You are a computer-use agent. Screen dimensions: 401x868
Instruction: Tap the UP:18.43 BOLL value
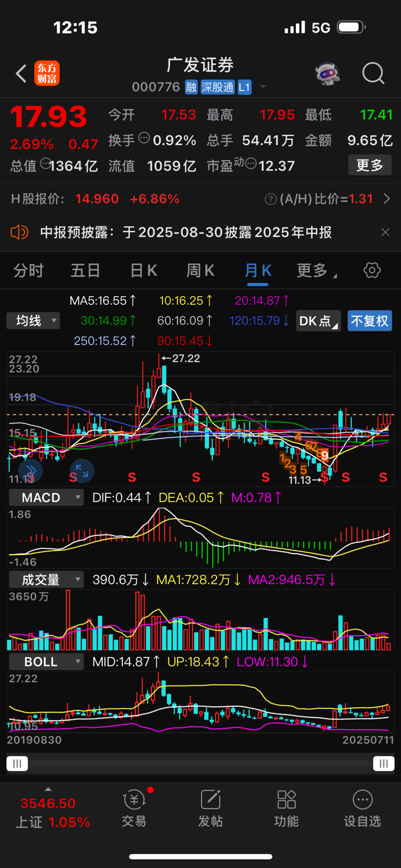coord(198,662)
